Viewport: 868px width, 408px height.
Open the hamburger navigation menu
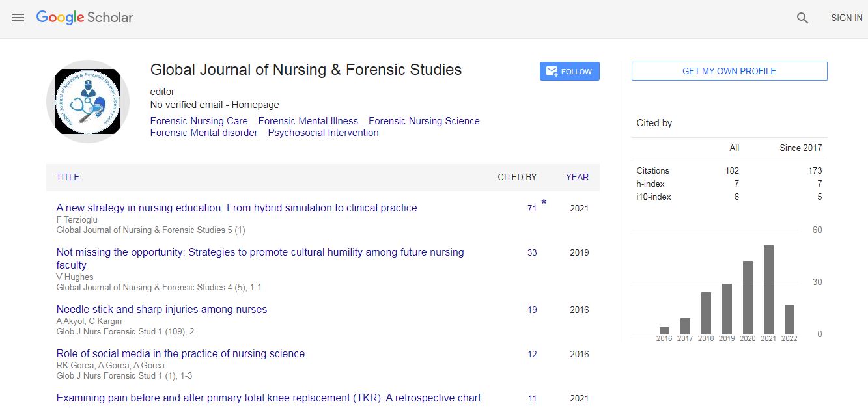pos(18,18)
